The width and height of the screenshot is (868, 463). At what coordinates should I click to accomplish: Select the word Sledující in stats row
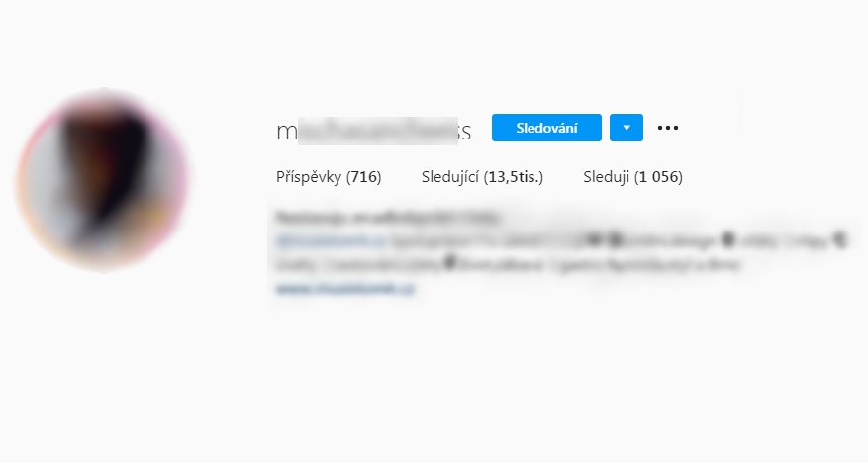click(449, 177)
